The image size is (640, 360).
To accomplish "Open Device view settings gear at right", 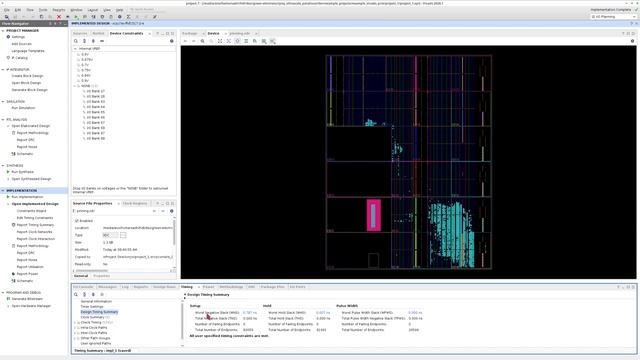I will point(632,41).
